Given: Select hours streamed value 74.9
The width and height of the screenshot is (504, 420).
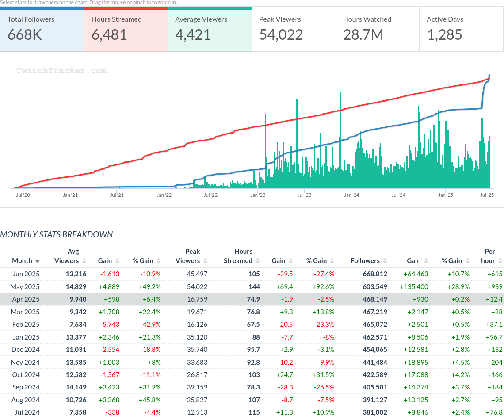Looking at the screenshot, I should pos(253,299).
